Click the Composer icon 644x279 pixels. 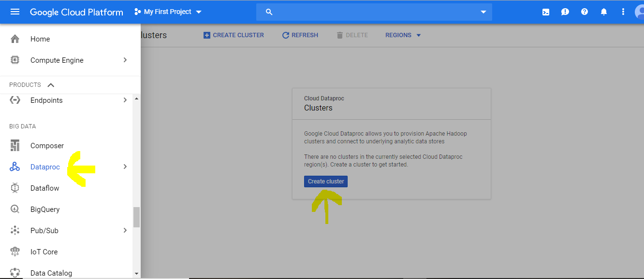pos(15,146)
